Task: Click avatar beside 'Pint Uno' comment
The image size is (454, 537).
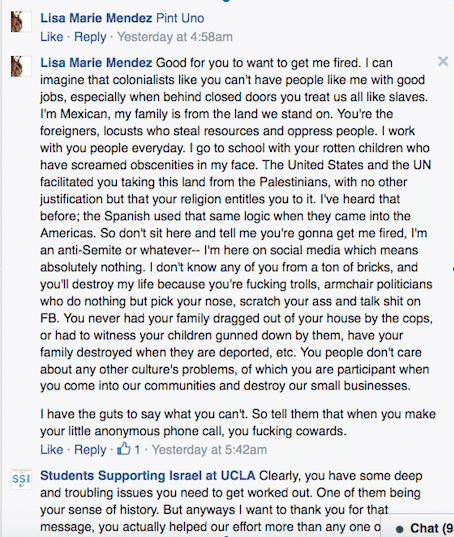Action: click(x=21, y=22)
